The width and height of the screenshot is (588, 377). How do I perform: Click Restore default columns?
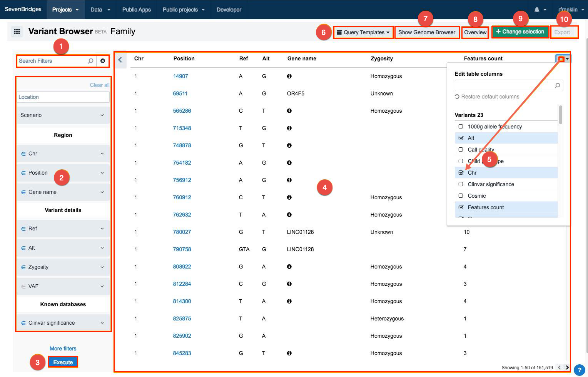tap(487, 97)
